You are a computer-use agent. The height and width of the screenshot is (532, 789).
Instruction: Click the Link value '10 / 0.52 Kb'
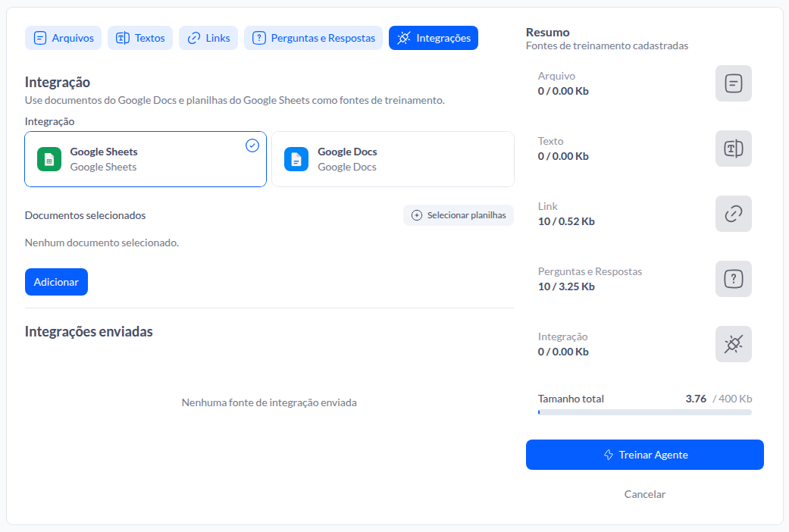tap(567, 221)
